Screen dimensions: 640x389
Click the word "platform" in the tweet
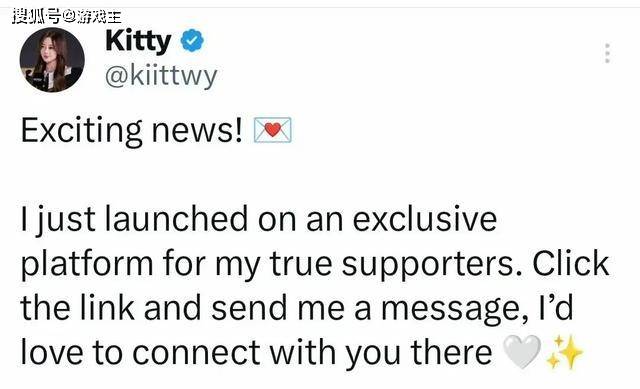click(87, 265)
